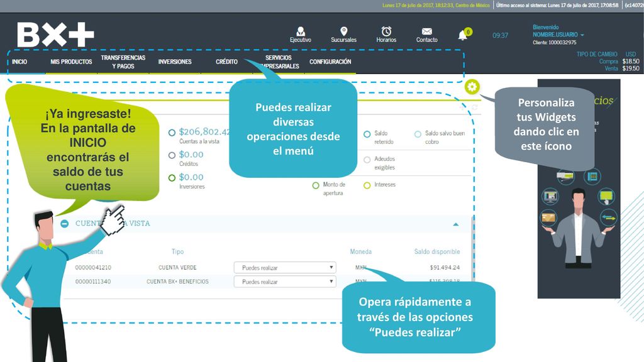
Task: Select the Saldo salvo buen cobro radio
Action: coord(418,134)
